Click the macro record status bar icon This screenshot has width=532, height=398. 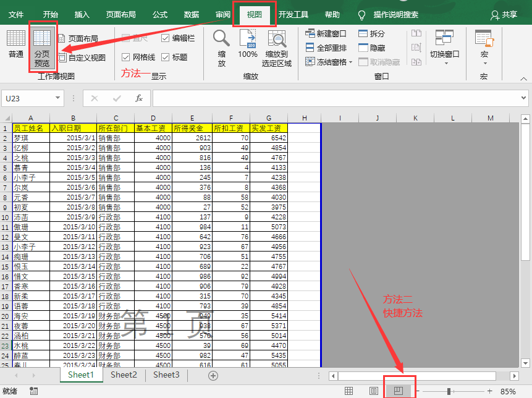click(33, 391)
